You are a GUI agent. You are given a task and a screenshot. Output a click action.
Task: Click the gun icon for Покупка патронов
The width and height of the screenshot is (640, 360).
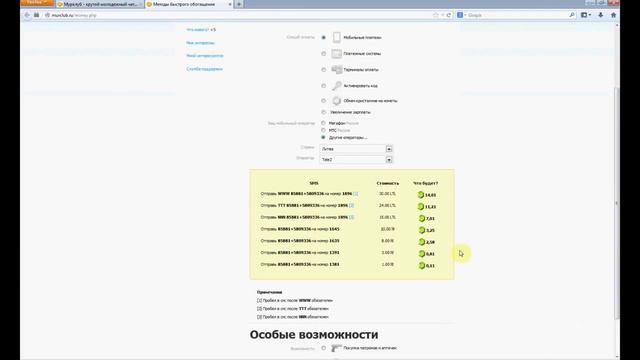[336, 348]
